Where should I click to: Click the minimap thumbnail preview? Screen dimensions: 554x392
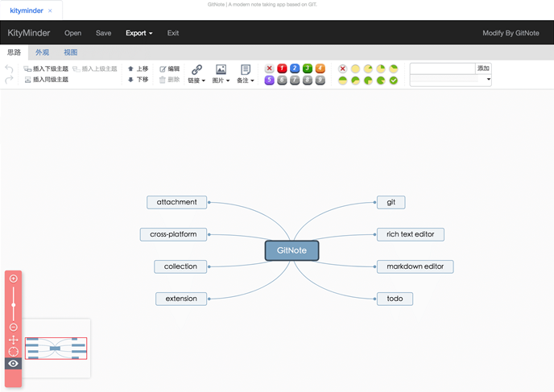click(56, 349)
